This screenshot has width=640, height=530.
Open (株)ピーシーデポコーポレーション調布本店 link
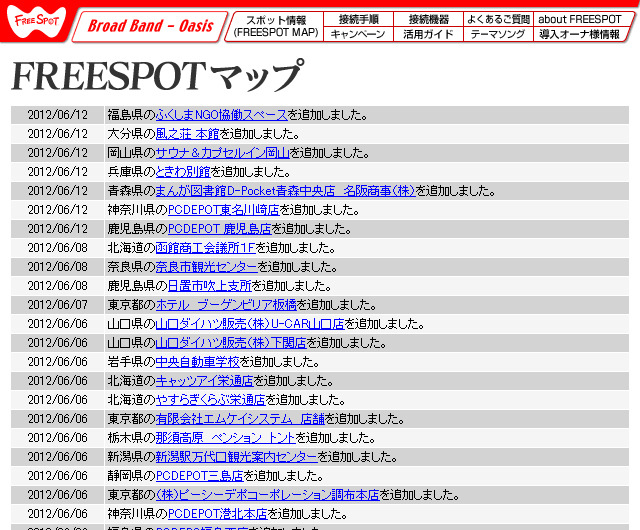click(x=268, y=494)
